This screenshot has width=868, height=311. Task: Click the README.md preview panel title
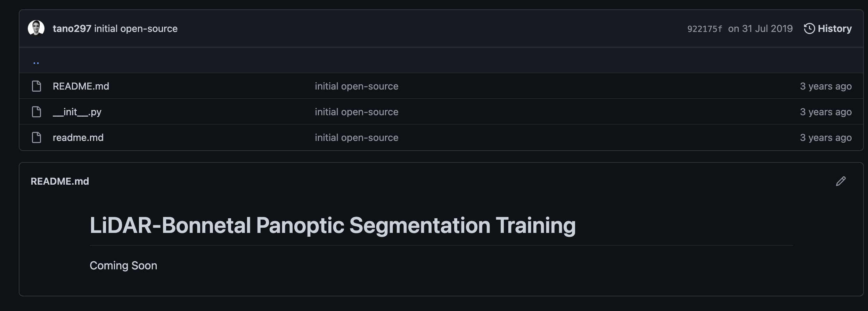coord(60,181)
